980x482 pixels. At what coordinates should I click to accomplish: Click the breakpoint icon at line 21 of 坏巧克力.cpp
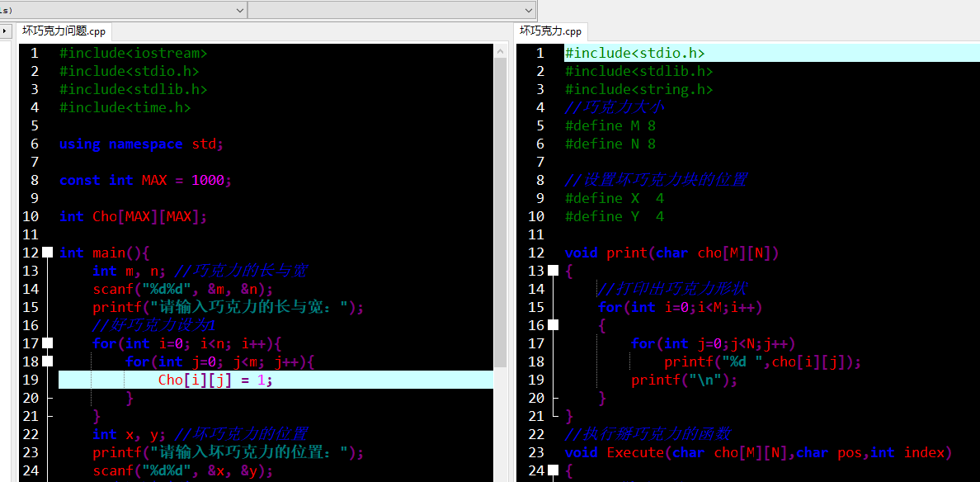pyautogui.click(x=556, y=415)
